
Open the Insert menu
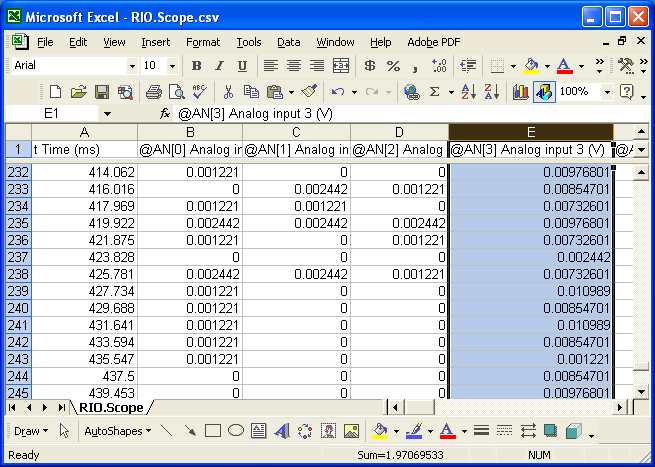[x=155, y=42]
